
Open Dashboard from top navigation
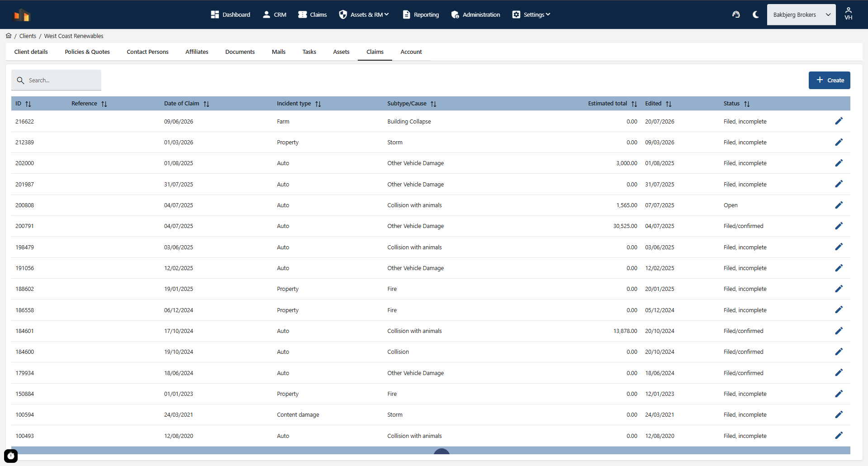(x=230, y=14)
